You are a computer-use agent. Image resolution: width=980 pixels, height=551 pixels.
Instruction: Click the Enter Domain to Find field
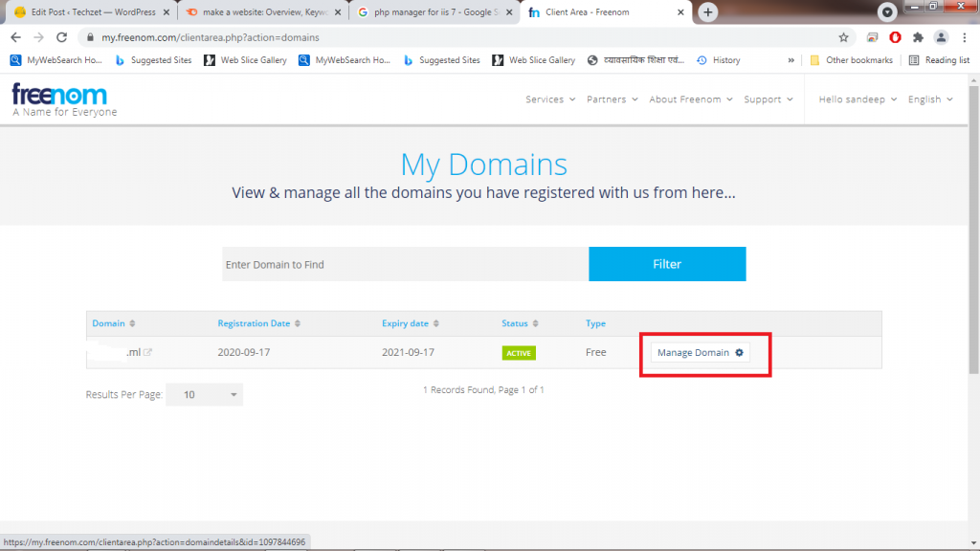405,264
